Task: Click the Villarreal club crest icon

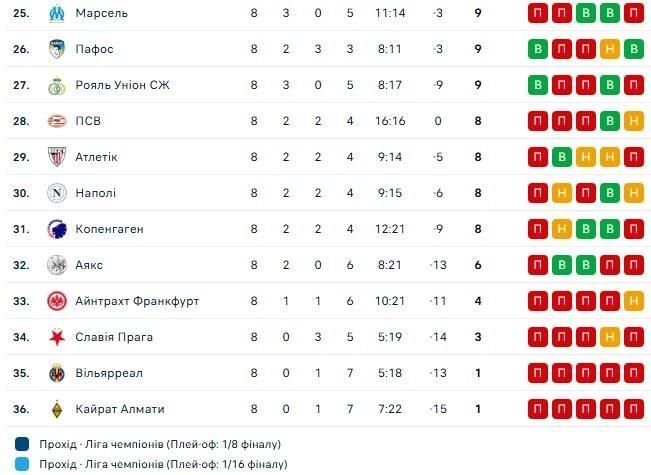Action: click(x=56, y=373)
